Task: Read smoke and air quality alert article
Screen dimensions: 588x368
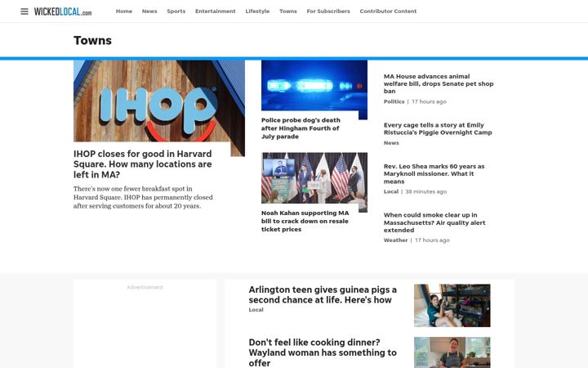Action: (434, 222)
